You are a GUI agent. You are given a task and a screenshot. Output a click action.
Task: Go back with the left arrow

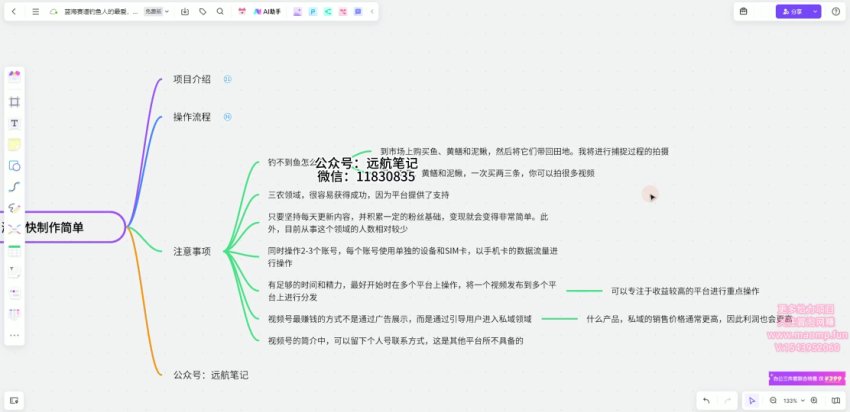(14, 11)
